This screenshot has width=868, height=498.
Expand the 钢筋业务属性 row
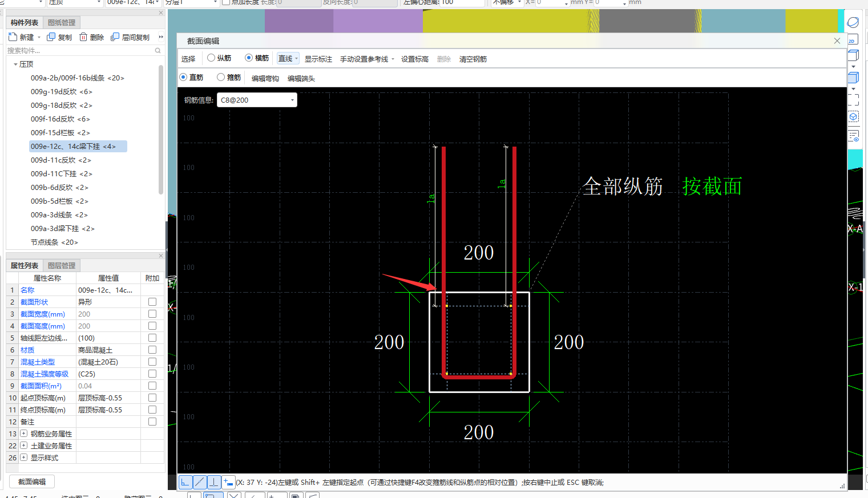tap(24, 434)
